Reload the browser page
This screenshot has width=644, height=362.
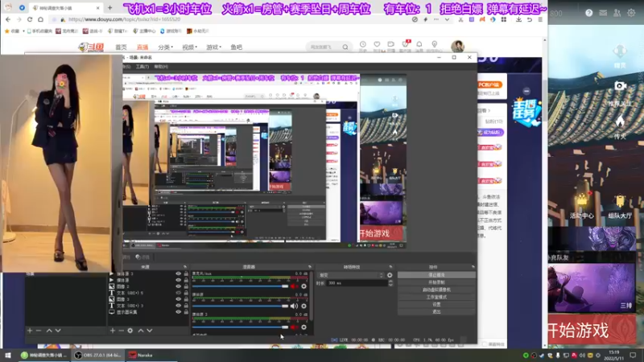pos(30,19)
